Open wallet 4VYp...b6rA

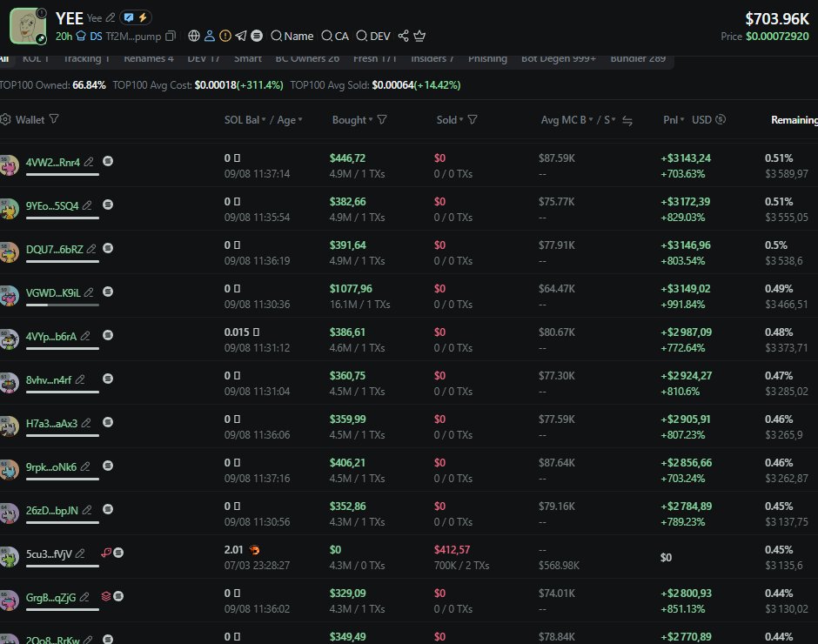click(x=51, y=337)
